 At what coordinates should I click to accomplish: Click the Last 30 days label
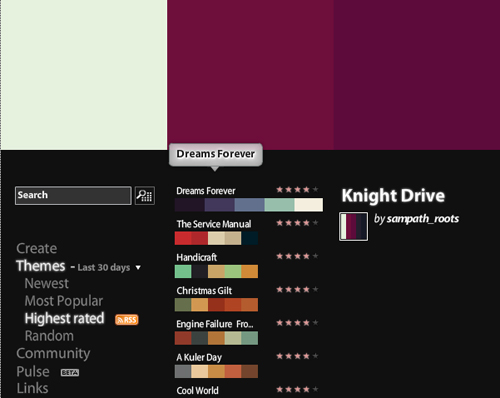coord(104,267)
